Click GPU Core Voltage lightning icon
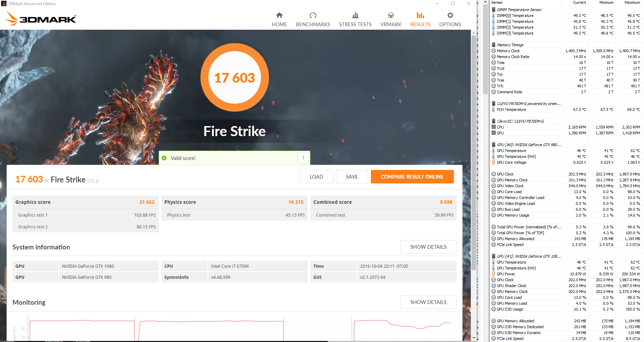644x342 pixels. 494,162
